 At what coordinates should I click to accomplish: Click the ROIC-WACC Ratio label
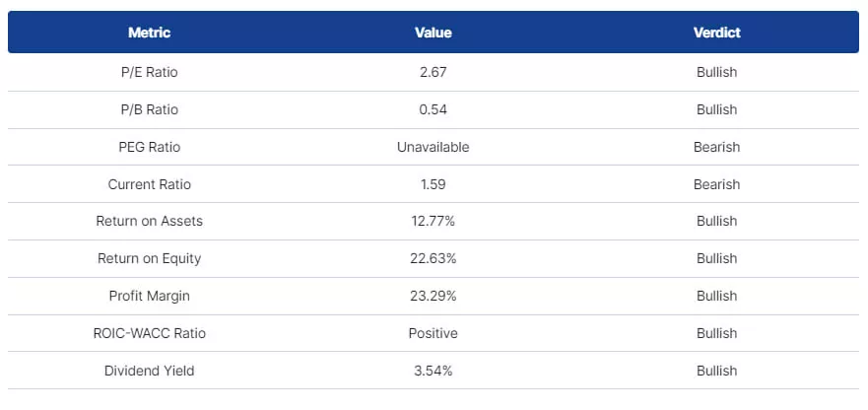[x=149, y=333]
